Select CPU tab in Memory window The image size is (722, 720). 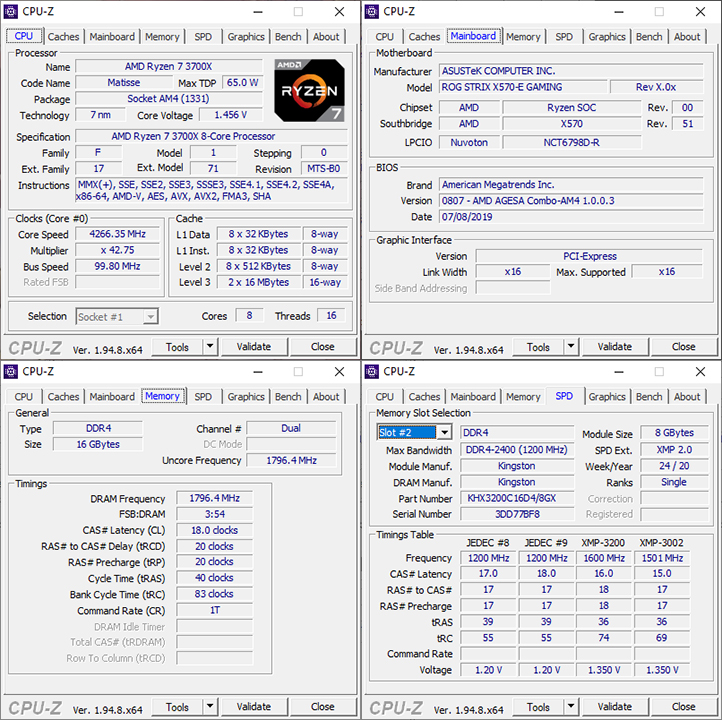pyautogui.click(x=23, y=396)
